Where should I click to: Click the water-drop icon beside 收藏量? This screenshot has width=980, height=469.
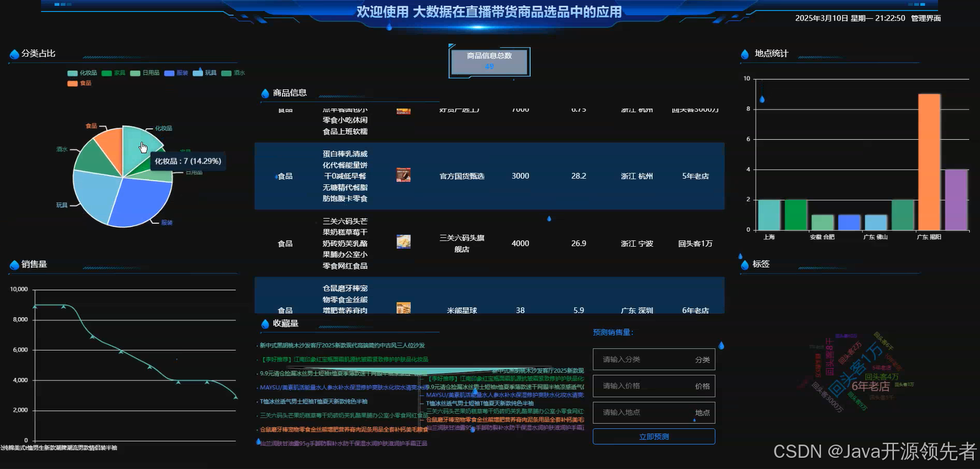coord(265,323)
